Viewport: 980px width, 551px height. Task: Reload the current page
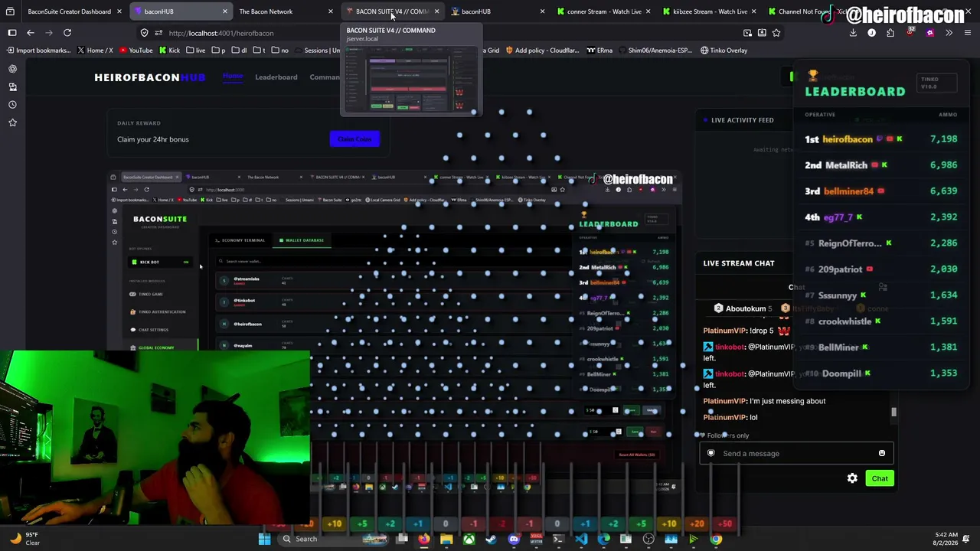tap(67, 33)
